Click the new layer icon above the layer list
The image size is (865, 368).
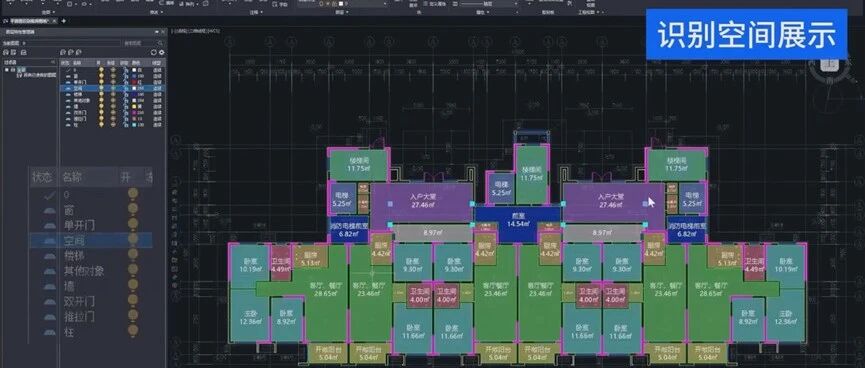click(x=63, y=52)
